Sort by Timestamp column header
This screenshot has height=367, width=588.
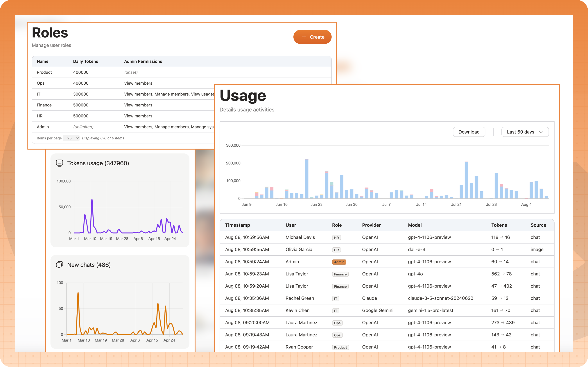[237, 225]
